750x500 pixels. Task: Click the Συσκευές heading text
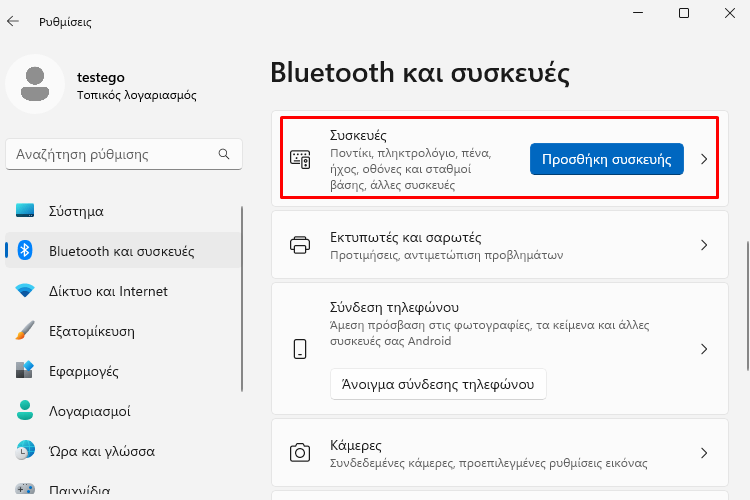(x=358, y=135)
